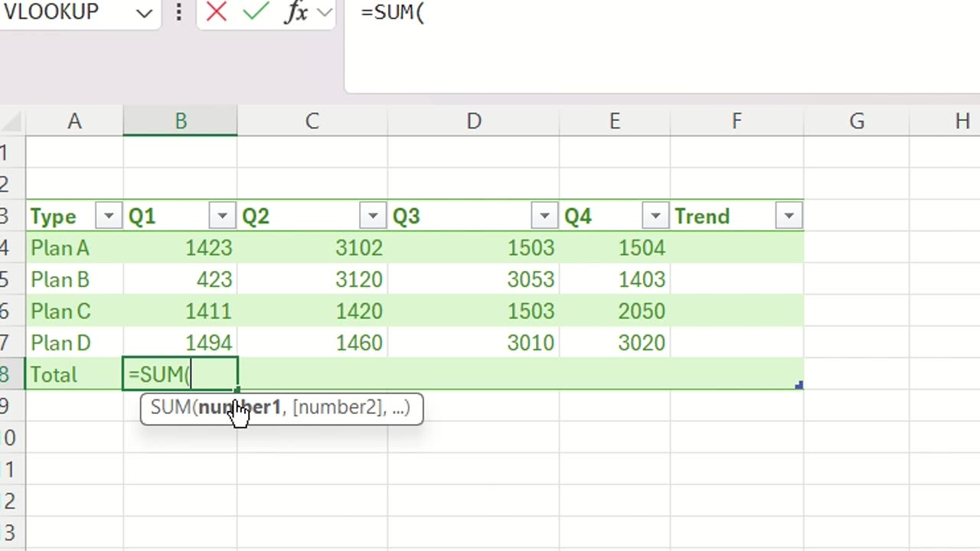Select column E header
The image size is (980, 551).
coord(615,121)
